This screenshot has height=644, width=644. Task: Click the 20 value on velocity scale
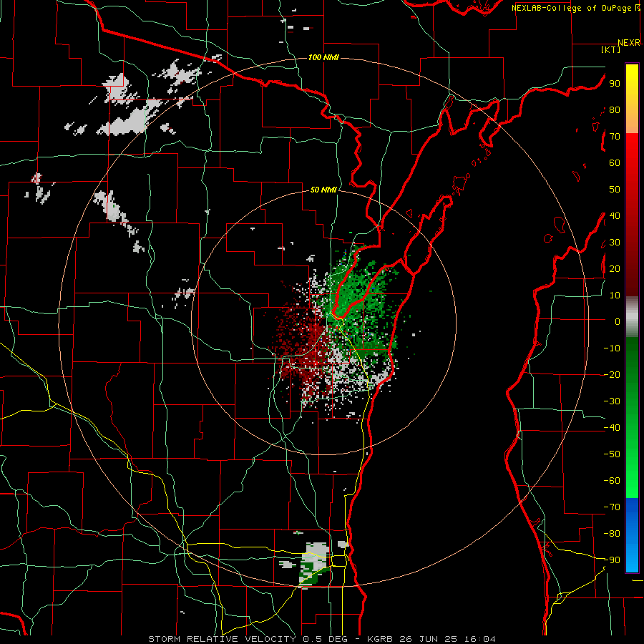[x=615, y=268]
